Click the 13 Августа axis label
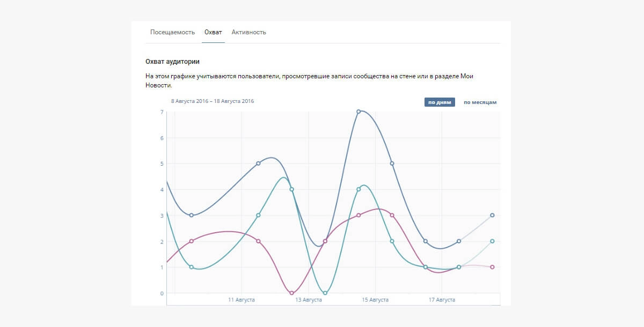This screenshot has width=644, height=327. (309, 300)
